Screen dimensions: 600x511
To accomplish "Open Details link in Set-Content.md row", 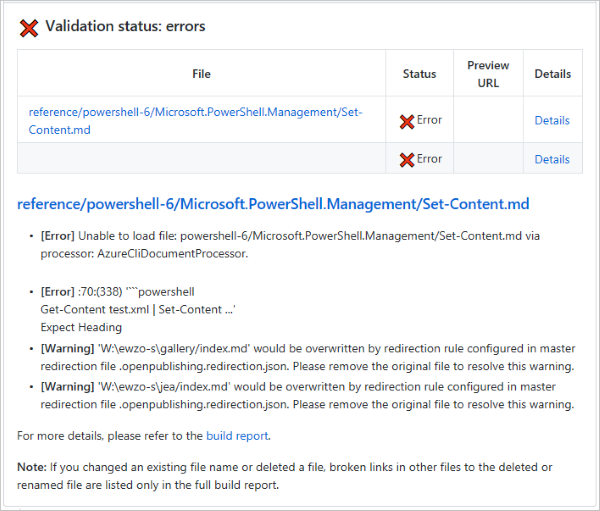I will pyautogui.click(x=552, y=121).
